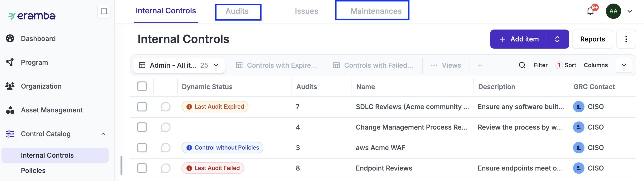644x181 pixels.
Task: Click the search magnifier icon
Action: click(522, 65)
